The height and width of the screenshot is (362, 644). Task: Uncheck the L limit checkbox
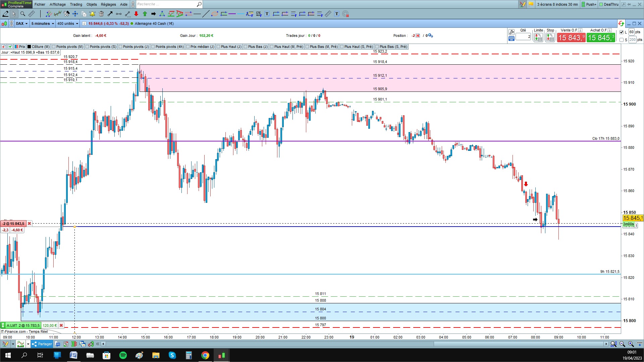(622, 32)
